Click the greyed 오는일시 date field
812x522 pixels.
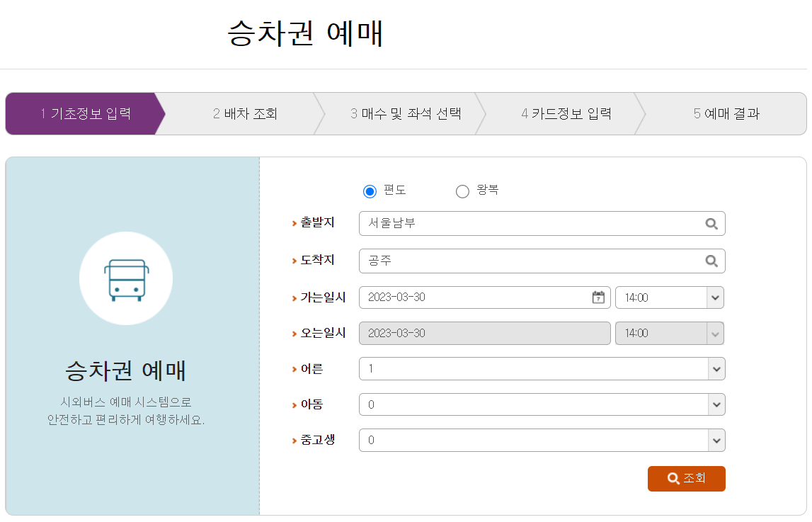coord(485,334)
